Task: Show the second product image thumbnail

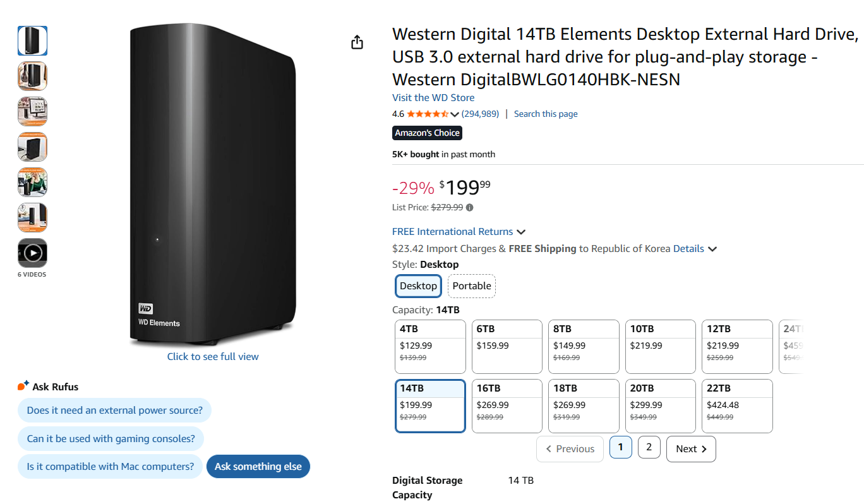Action: [x=32, y=76]
